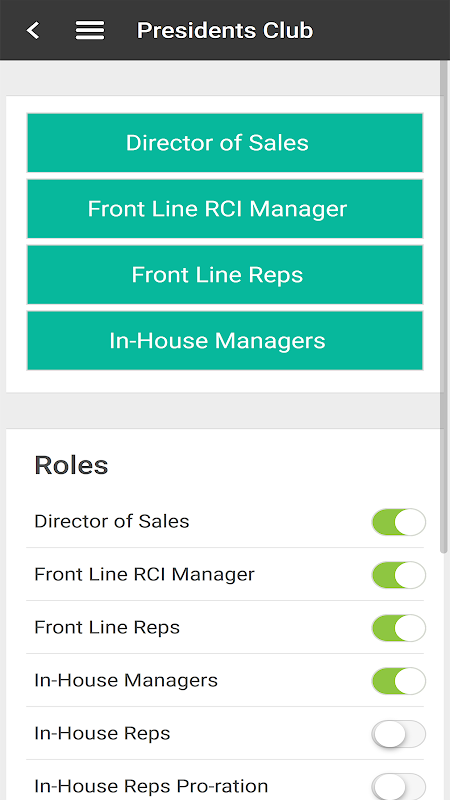Click the Presidents Club title
450x800 pixels.
tap(225, 31)
